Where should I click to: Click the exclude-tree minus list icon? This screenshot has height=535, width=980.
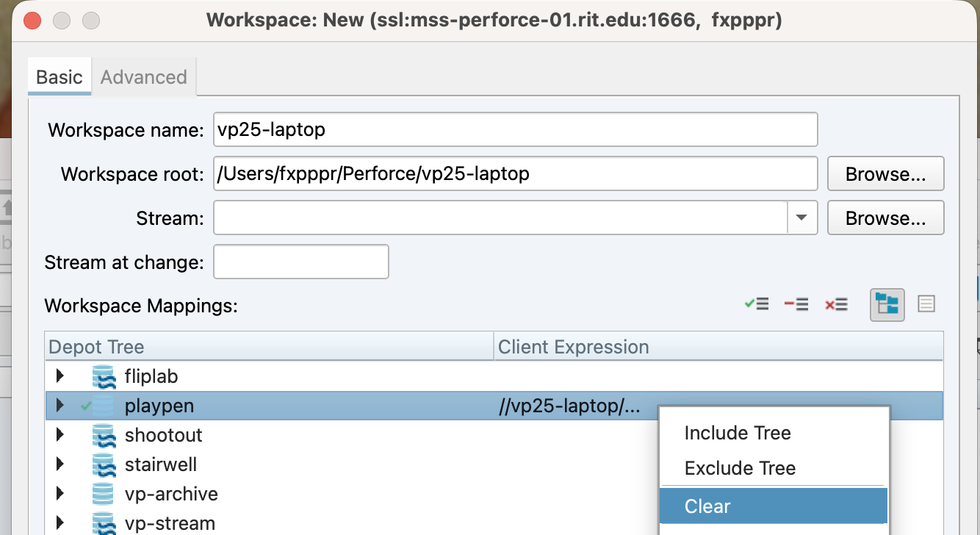coord(796,304)
